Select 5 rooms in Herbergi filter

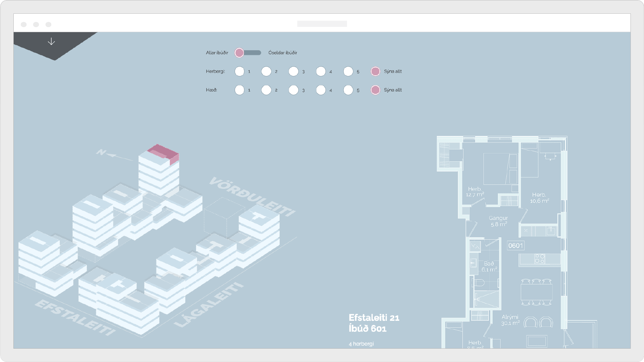(x=348, y=71)
